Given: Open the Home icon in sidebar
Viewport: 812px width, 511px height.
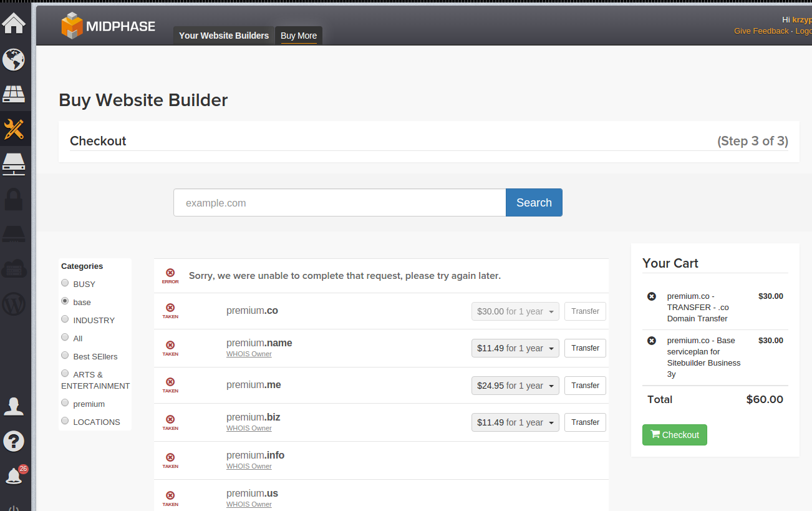Looking at the screenshot, I should pos(14,23).
